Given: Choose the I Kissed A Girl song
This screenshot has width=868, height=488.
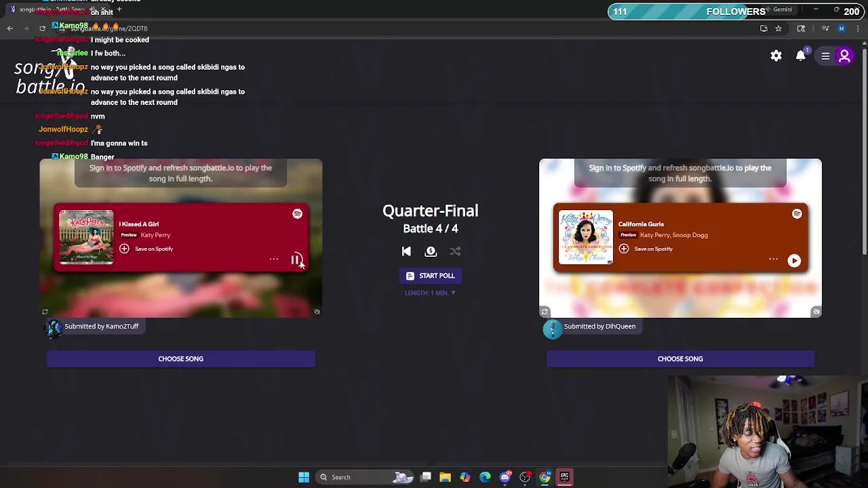Looking at the screenshot, I should (181, 359).
